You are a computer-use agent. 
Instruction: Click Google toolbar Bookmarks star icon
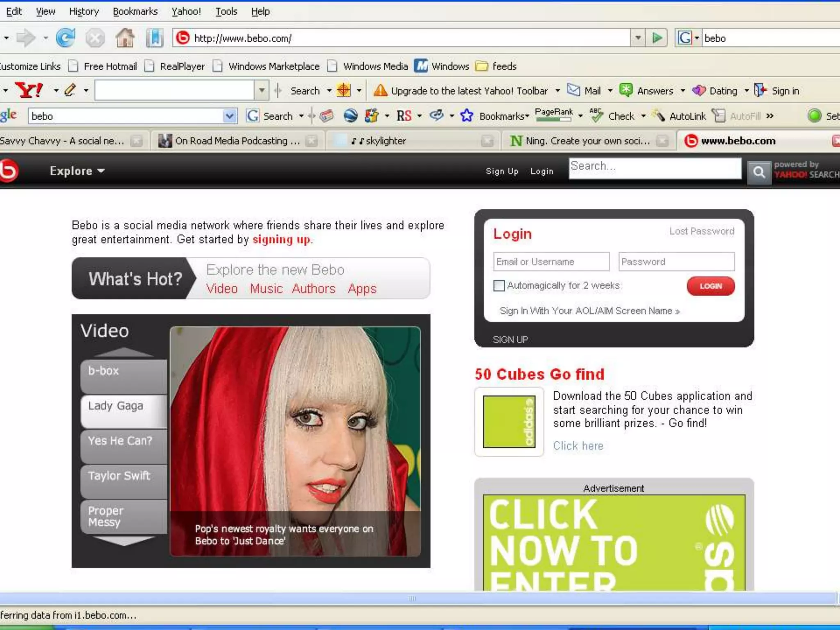click(467, 116)
